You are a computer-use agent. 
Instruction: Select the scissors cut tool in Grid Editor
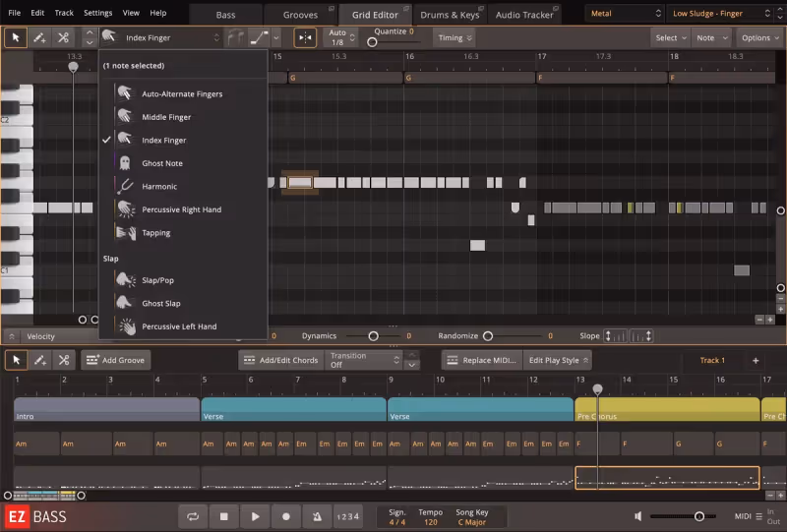point(63,37)
